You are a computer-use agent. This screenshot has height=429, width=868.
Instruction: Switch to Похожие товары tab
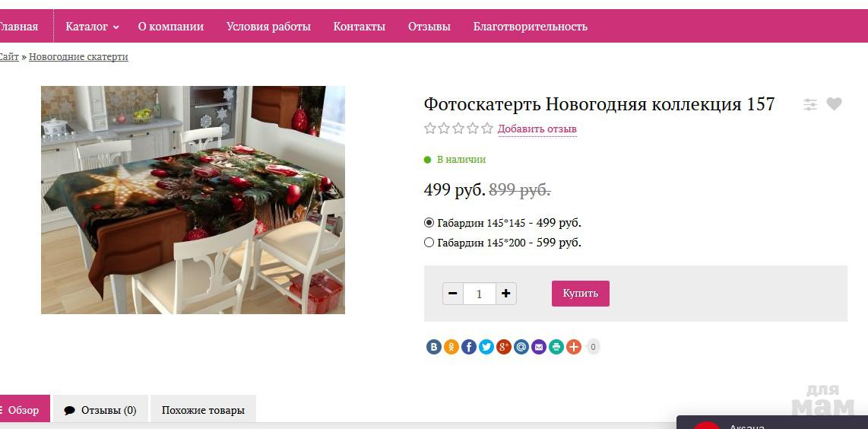click(x=203, y=410)
